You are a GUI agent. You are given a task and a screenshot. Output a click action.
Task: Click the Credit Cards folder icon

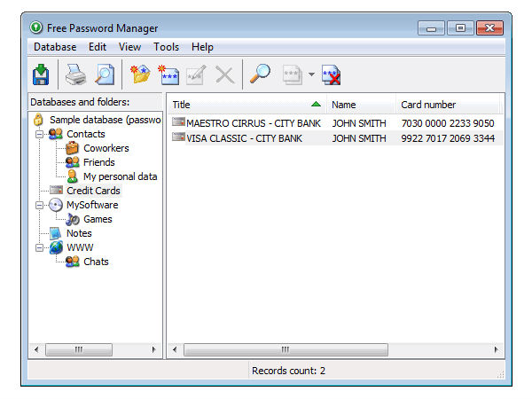tap(57, 191)
